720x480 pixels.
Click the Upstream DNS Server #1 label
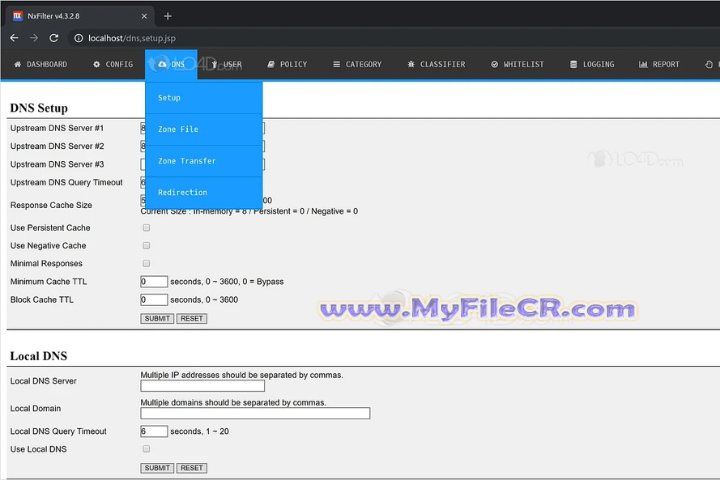57,128
